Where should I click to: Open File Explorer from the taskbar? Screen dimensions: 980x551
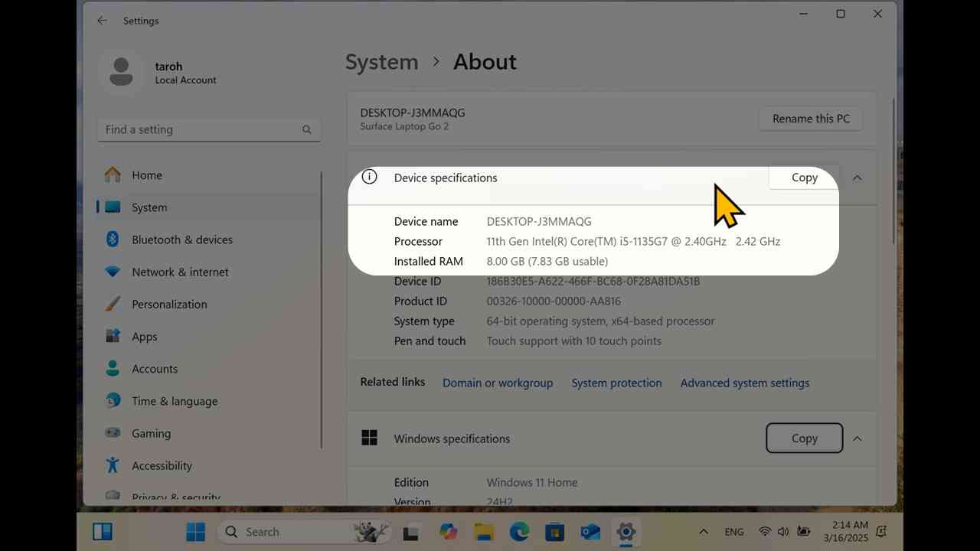click(483, 531)
